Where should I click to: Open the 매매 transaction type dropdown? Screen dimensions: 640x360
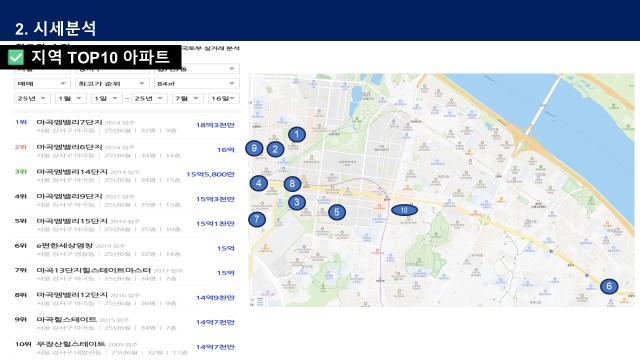[42, 84]
